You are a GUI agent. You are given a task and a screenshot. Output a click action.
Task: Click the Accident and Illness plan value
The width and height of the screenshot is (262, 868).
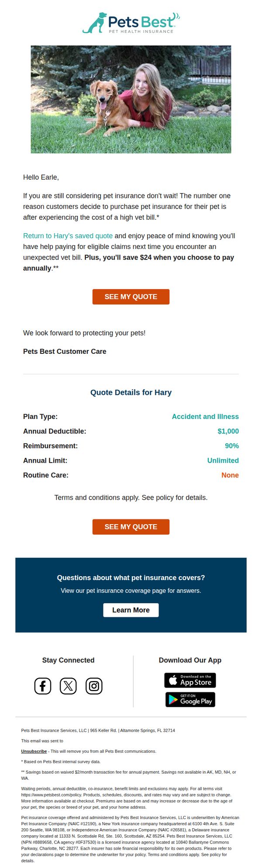tap(205, 417)
